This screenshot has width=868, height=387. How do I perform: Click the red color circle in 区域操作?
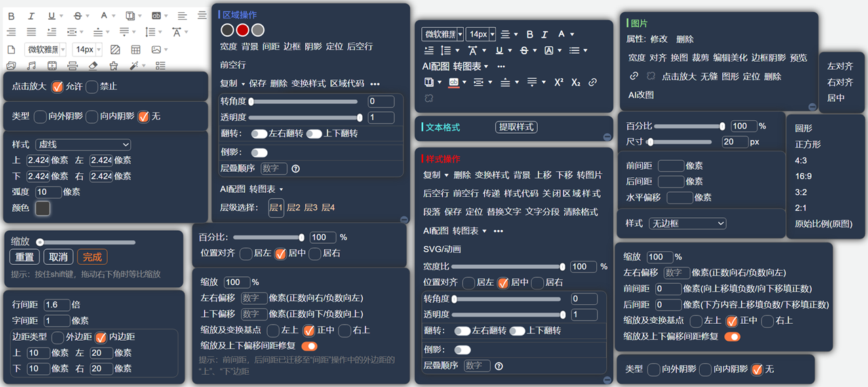coord(242,30)
